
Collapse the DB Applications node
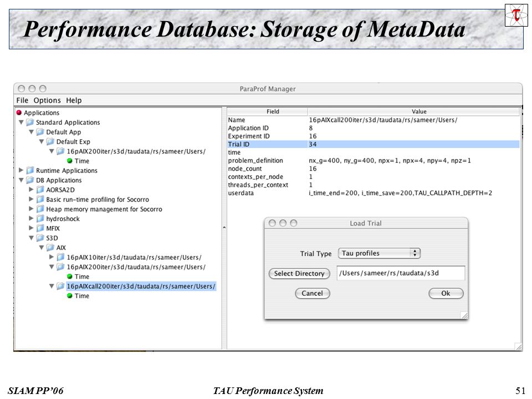click(21, 180)
